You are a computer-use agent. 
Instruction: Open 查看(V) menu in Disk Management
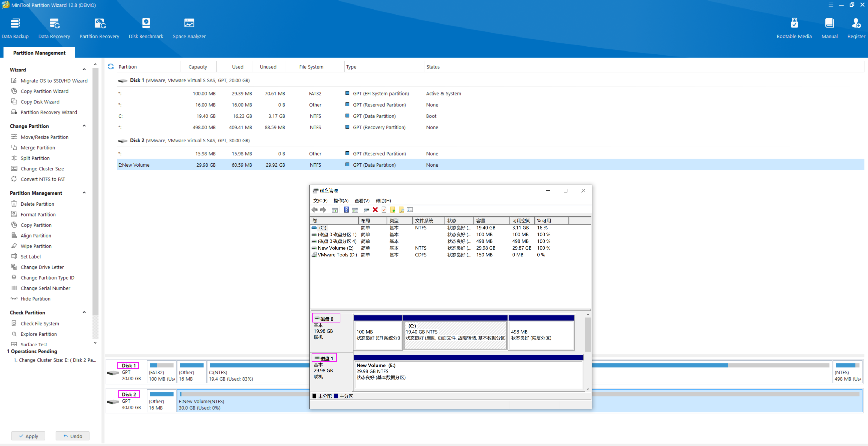362,200
